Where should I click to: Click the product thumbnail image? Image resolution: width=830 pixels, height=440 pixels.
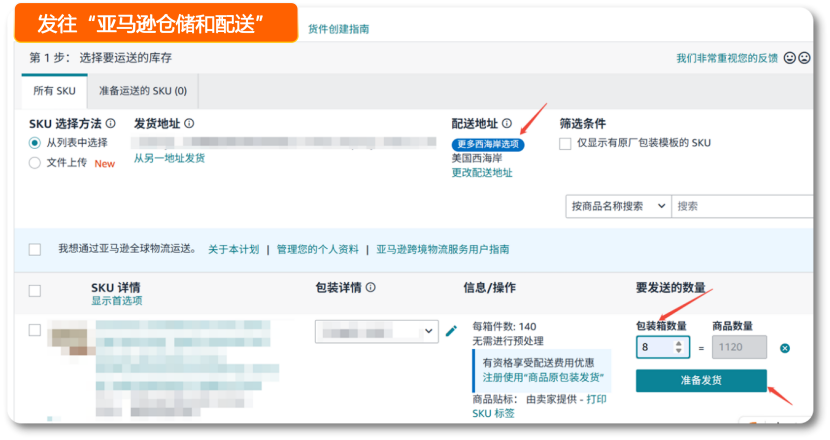tap(70, 340)
